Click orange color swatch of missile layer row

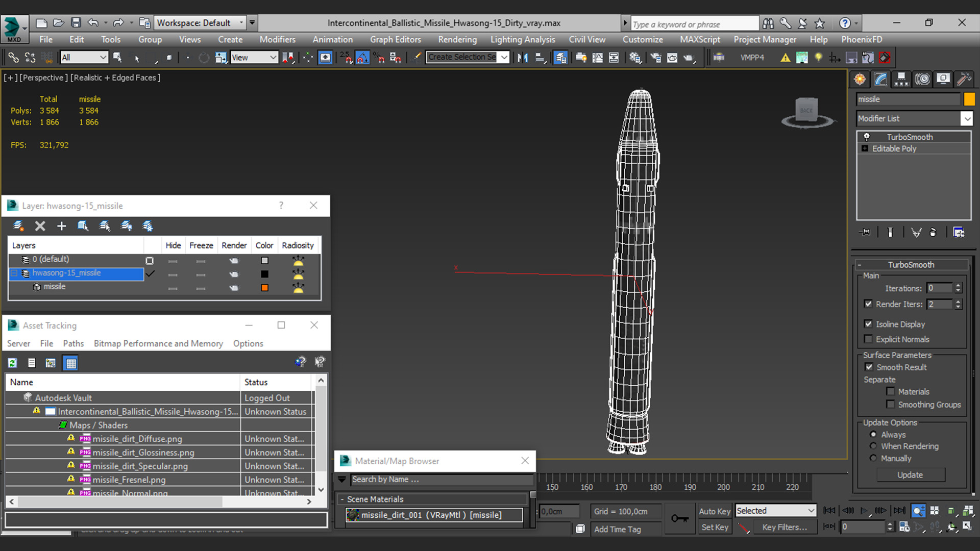click(x=264, y=288)
